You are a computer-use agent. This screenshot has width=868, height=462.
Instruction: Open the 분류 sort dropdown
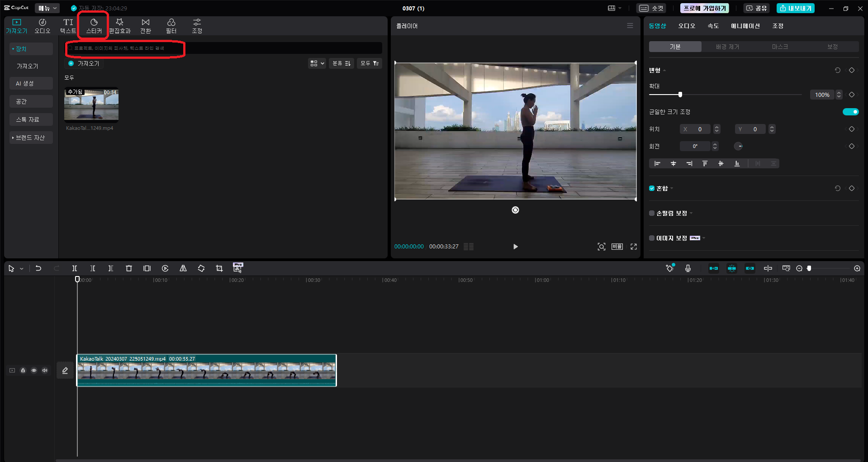click(342, 63)
